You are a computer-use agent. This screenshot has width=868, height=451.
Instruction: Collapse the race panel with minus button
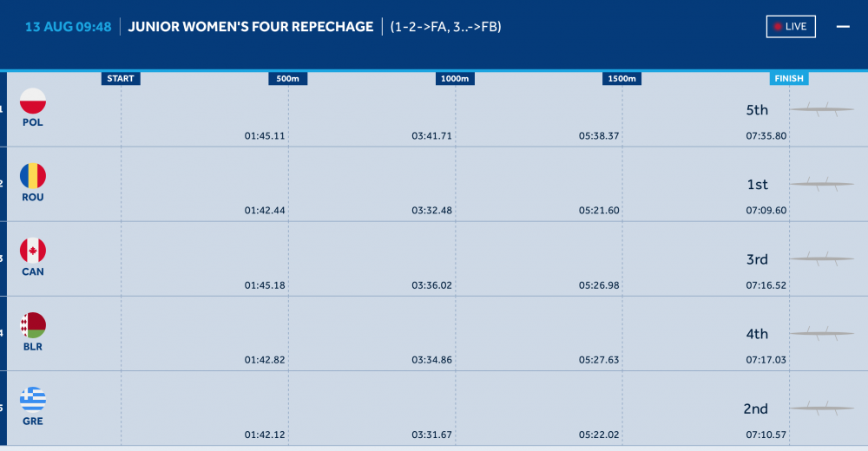point(843,27)
